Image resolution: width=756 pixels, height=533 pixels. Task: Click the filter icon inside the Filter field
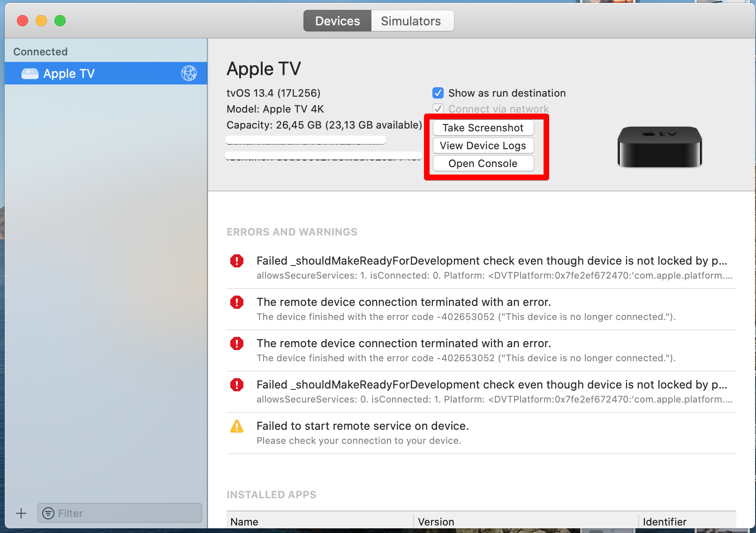(48, 513)
